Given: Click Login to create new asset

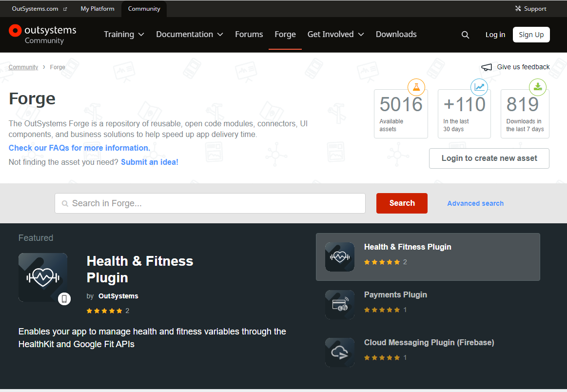Looking at the screenshot, I should coord(489,158).
